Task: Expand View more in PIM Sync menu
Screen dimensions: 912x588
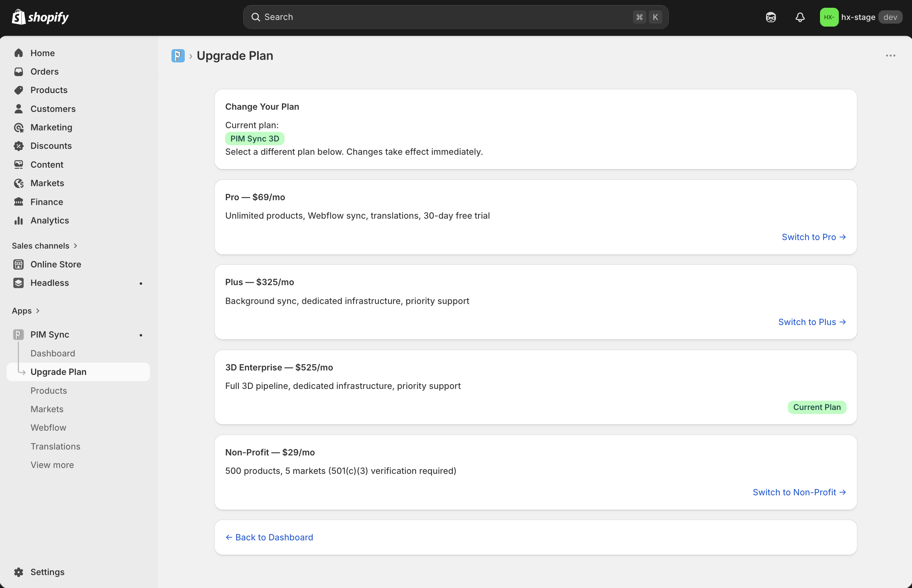Action: pyautogui.click(x=52, y=465)
